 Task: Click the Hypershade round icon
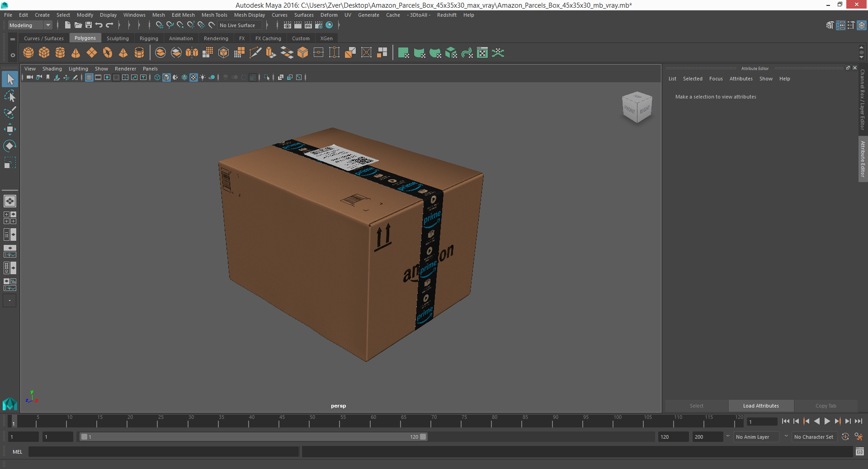(330, 25)
